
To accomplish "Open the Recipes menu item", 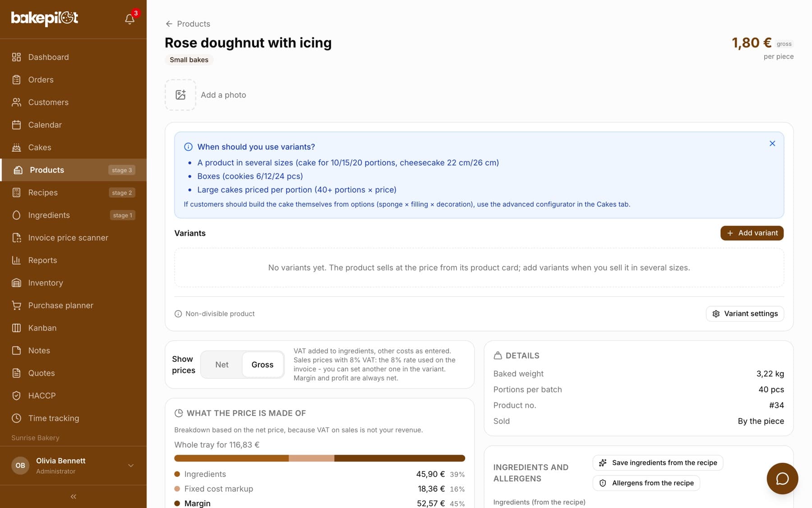I will (74, 192).
